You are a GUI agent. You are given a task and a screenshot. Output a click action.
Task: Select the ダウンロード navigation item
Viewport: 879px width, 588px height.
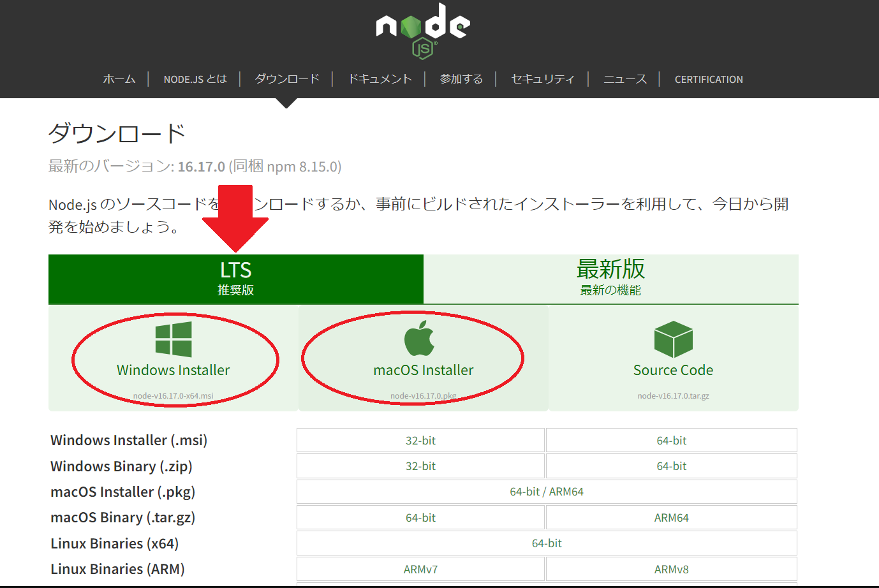pyautogui.click(x=287, y=79)
